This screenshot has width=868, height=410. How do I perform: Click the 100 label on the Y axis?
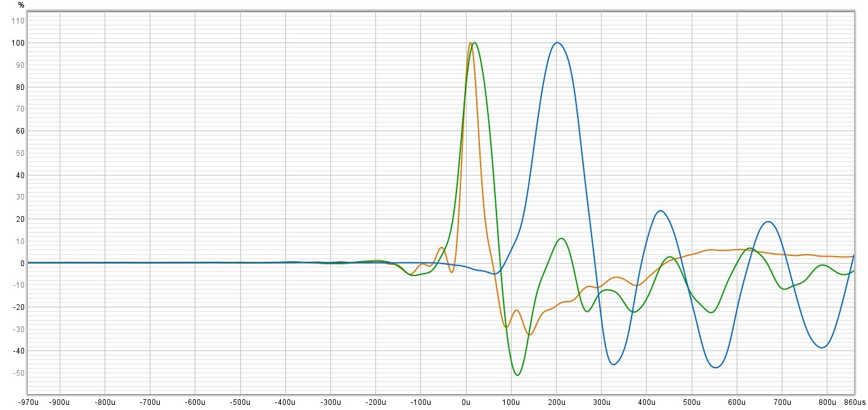[x=18, y=43]
